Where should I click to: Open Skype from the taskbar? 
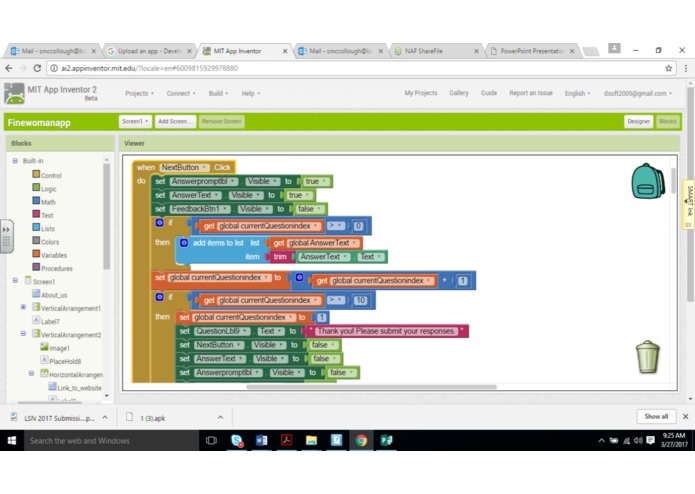click(x=237, y=440)
